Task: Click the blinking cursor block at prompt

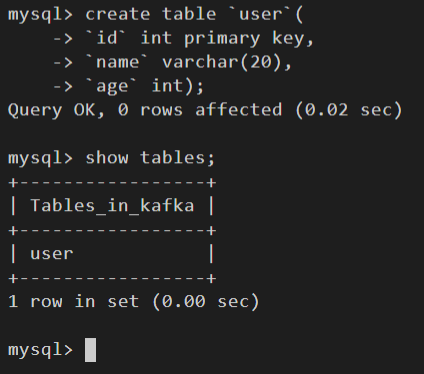Action: tap(91, 350)
